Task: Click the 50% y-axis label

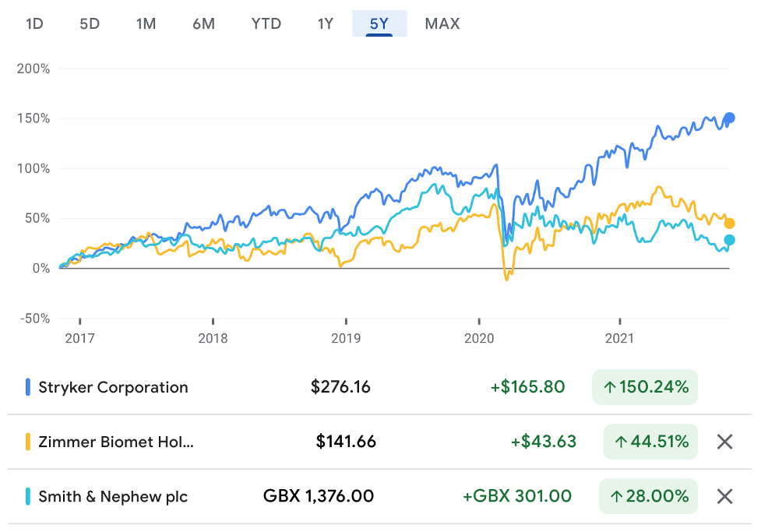Action: (37, 218)
